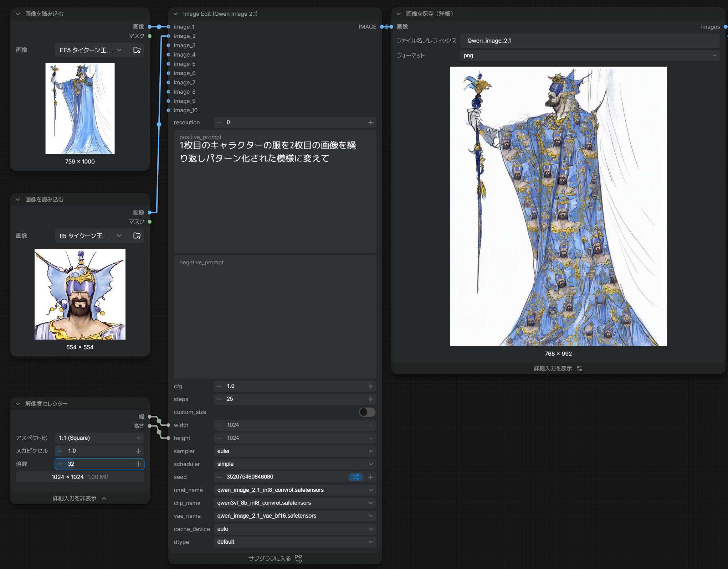
Task: Open file browser for FF5 image loader
Action: point(137,50)
